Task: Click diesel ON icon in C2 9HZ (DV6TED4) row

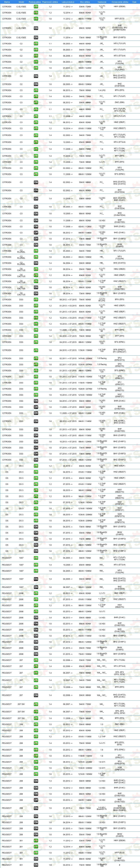Action: click(36, 84)
